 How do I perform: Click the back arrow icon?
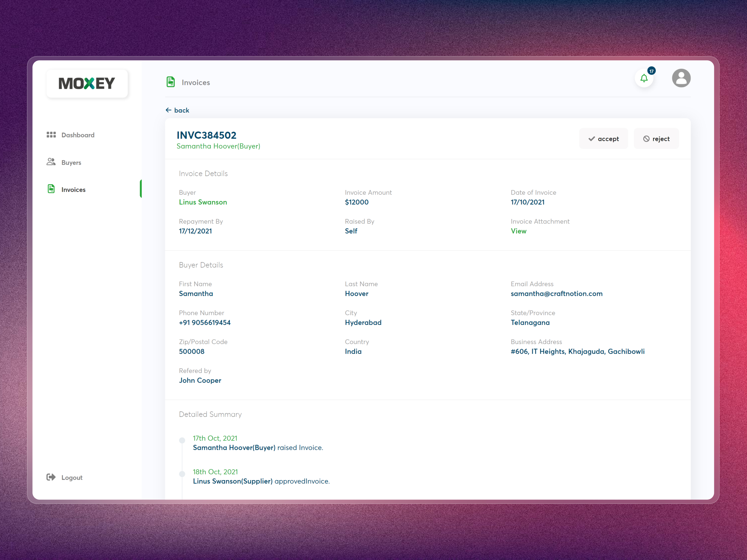(x=169, y=110)
